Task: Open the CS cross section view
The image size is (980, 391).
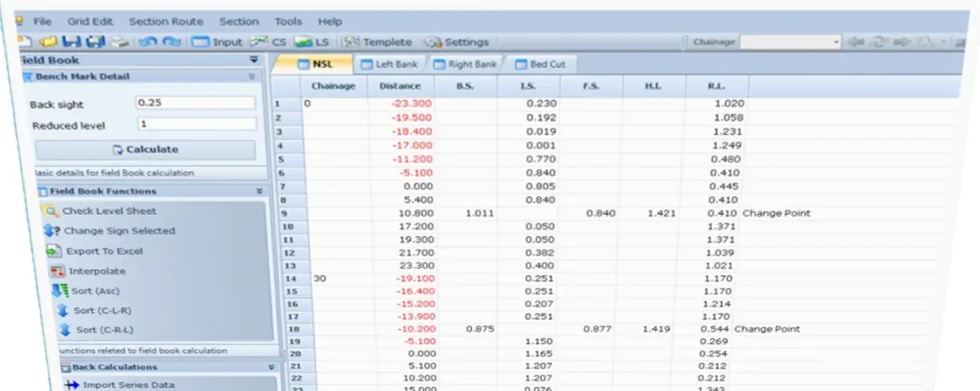Action: click(270, 42)
